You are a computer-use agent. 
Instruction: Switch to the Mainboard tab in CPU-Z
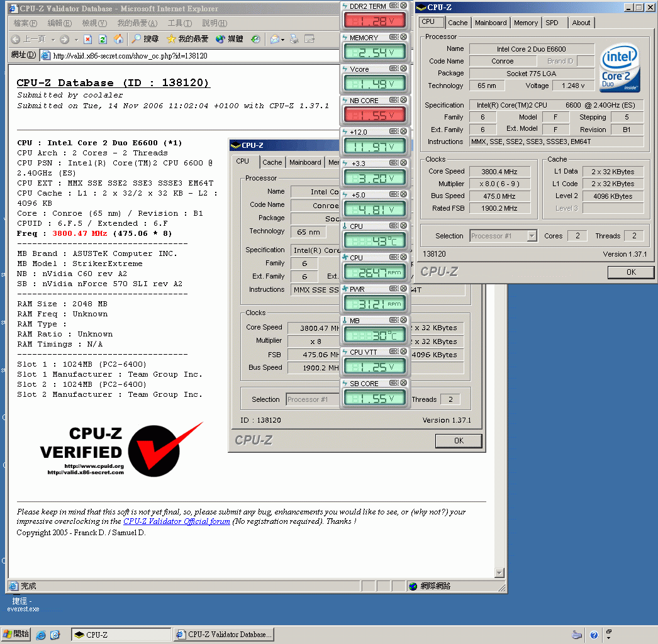[491, 23]
